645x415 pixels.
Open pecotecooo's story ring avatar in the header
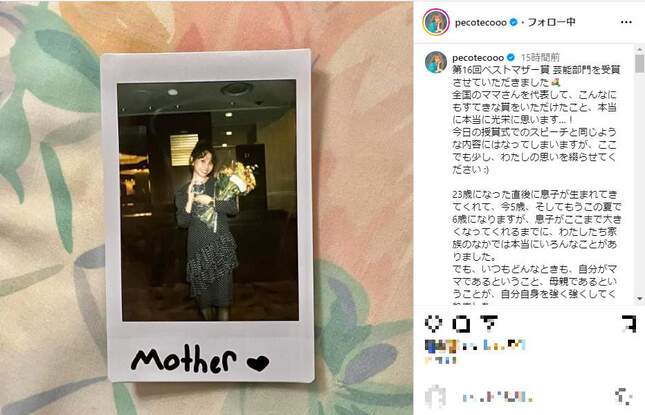436,22
